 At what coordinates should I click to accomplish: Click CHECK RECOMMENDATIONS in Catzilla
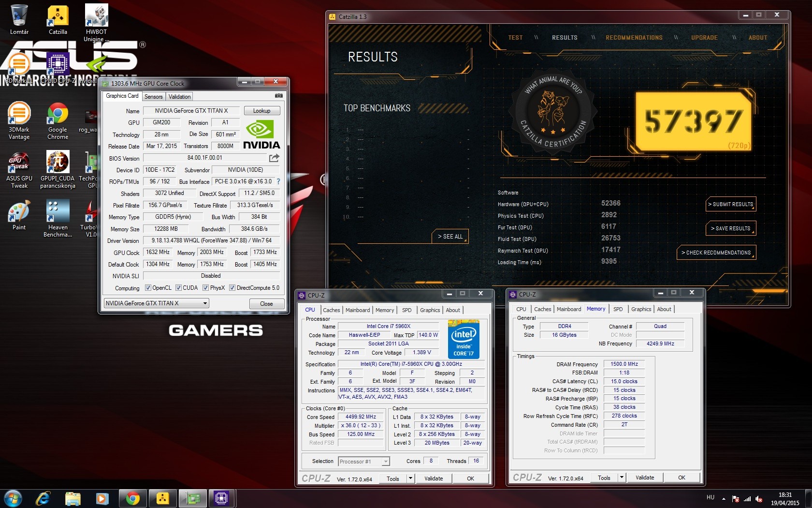pos(716,253)
